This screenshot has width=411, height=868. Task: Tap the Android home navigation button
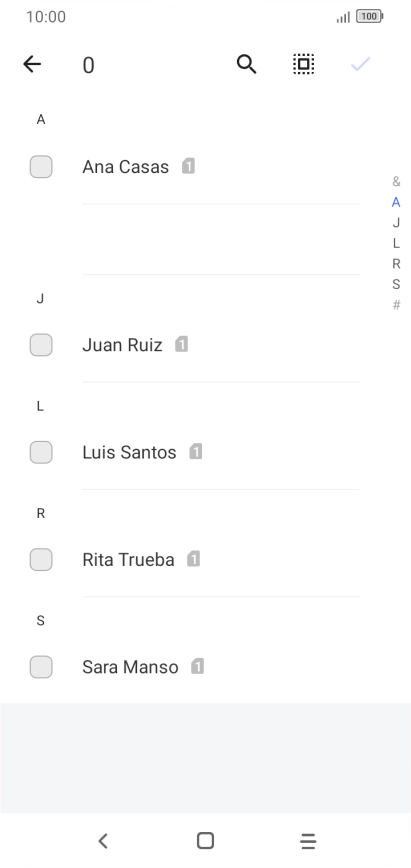tap(206, 841)
